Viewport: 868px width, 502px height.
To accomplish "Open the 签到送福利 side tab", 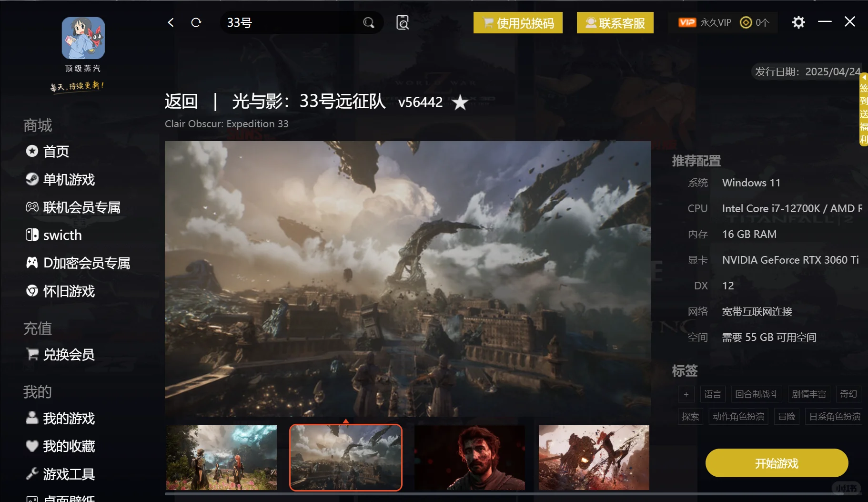I will click(863, 110).
